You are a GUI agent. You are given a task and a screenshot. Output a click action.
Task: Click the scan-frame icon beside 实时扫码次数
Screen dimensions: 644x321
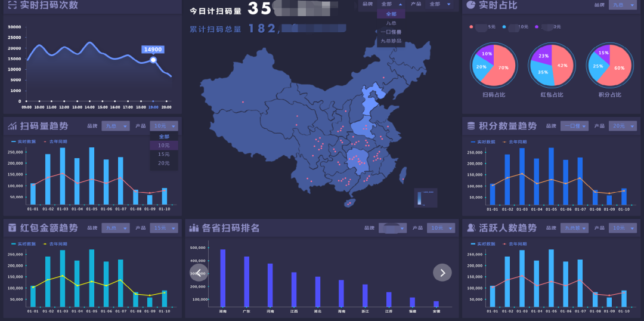click(13, 5)
